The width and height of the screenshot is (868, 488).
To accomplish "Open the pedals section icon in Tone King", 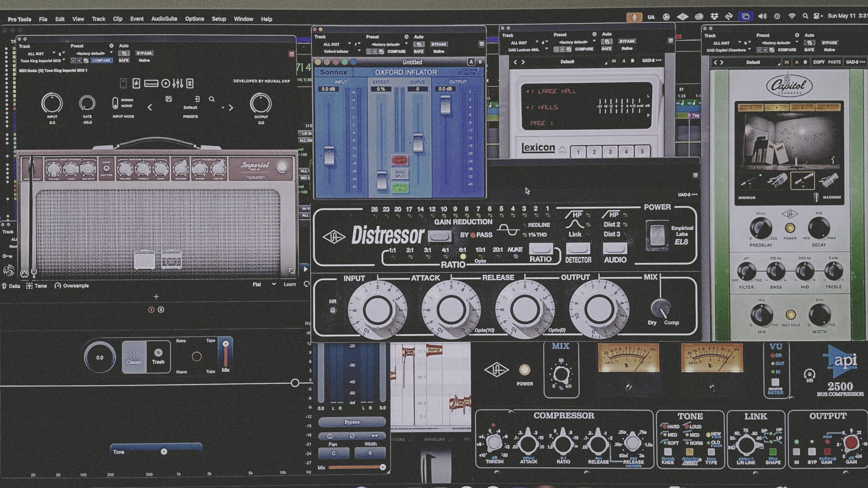I will (x=136, y=83).
